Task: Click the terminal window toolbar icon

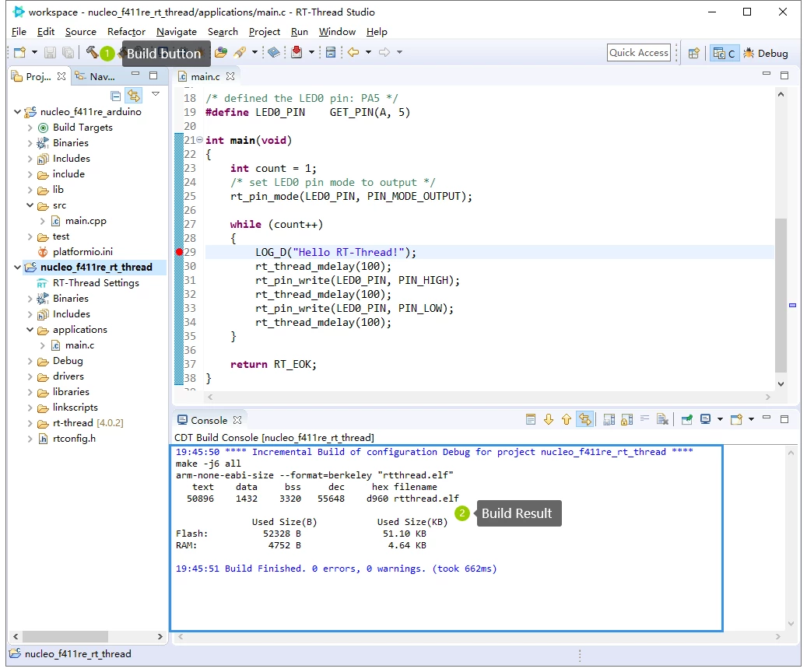Action: coord(331,52)
